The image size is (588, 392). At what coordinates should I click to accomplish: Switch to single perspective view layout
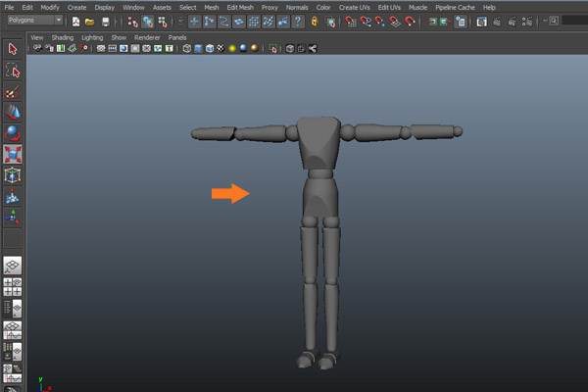[x=13, y=266]
